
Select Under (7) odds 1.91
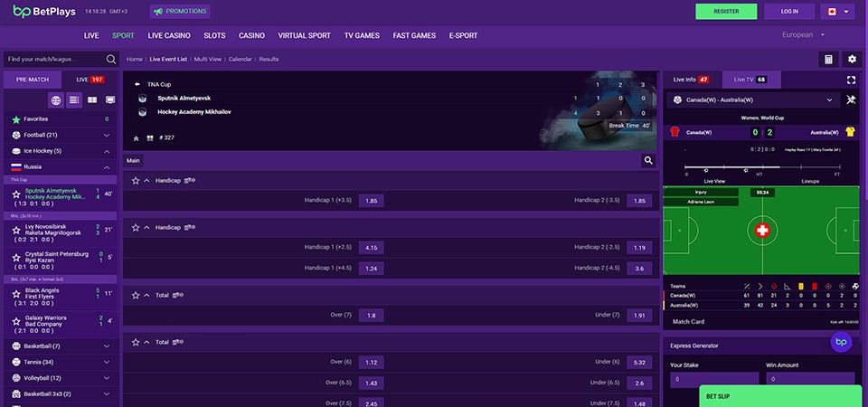pyautogui.click(x=639, y=315)
